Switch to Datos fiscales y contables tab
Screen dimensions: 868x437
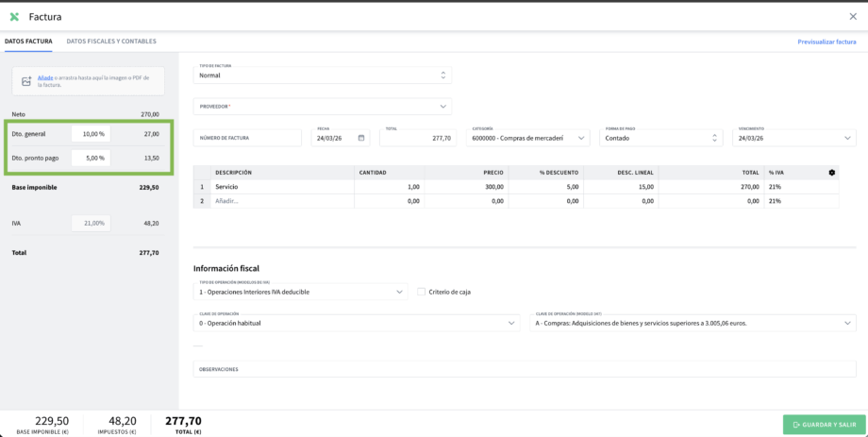pyautogui.click(x=111, y=42)
